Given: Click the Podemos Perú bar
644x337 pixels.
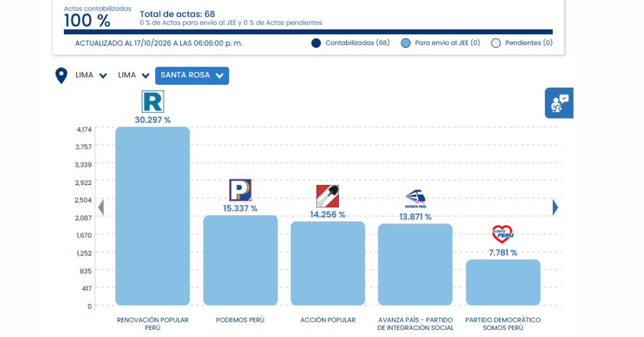Looking at the screenshot, I should [240, 260].
